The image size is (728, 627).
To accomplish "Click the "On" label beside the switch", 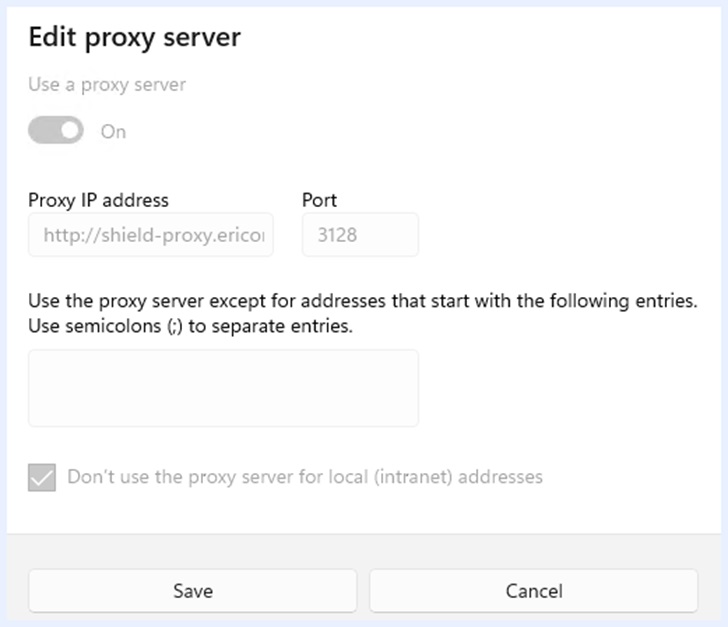I will coord(113,131).
